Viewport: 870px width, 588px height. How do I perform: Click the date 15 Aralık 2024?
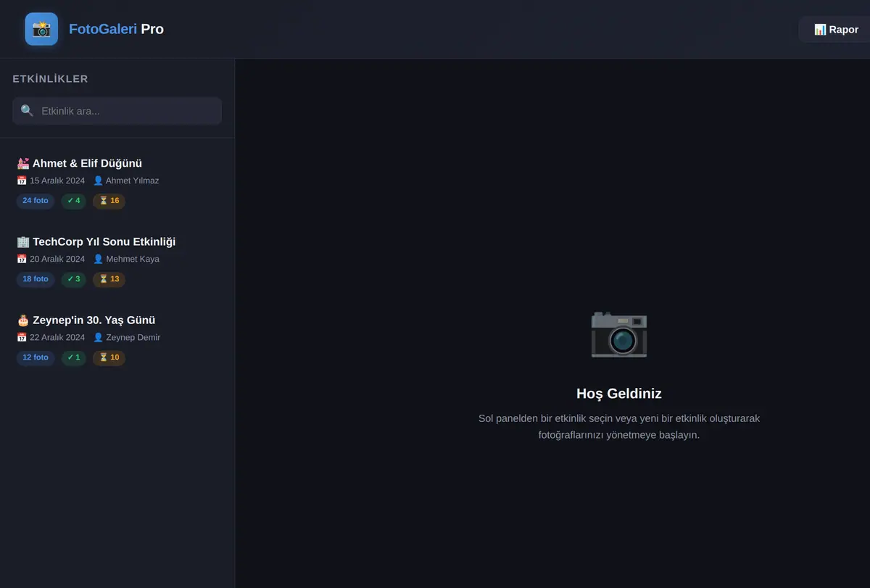pyautogui.click(x=57, y=181)
